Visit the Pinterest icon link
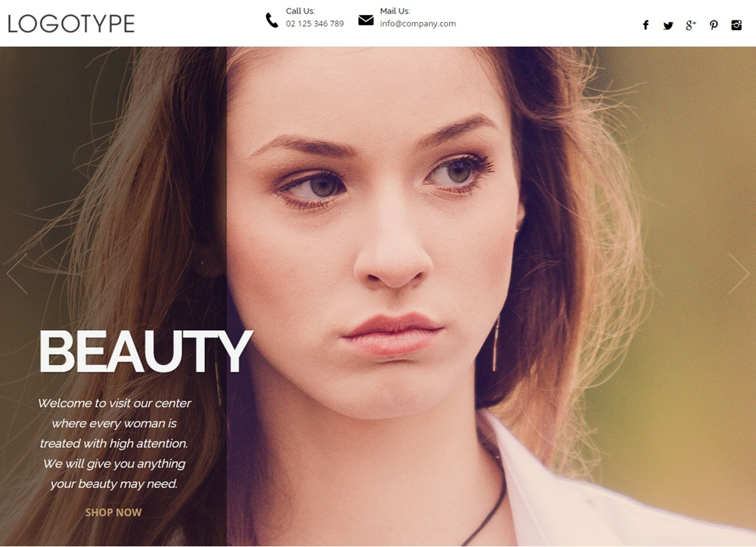Viewport: 756px width, 547px height. [x=714, y=25]
